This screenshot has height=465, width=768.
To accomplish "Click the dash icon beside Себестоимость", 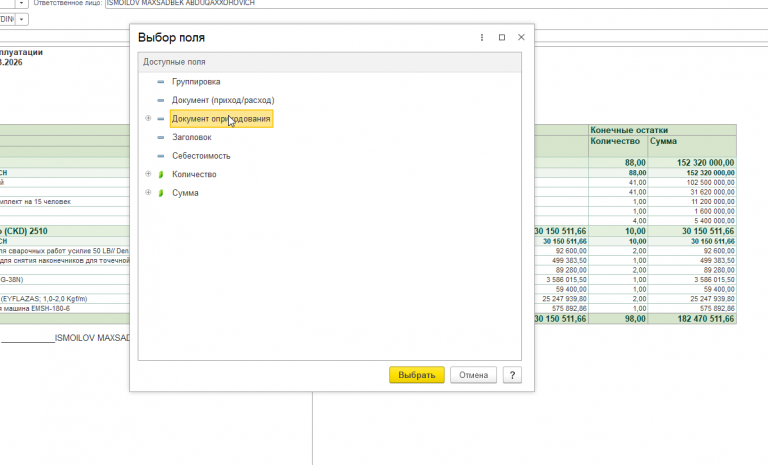I will (x=161, y=156).
